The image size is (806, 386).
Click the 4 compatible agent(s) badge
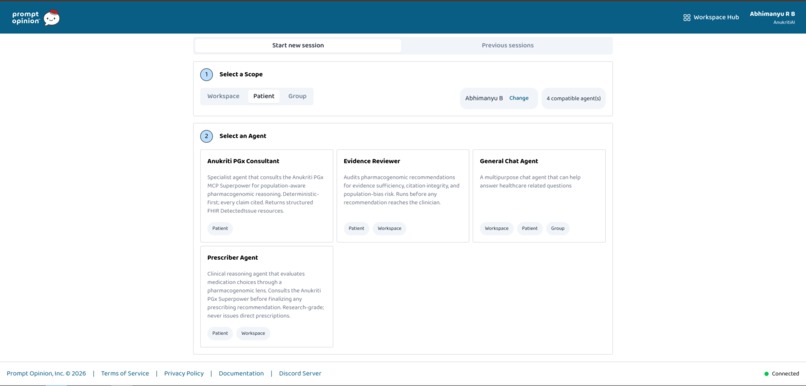click(573, 98)
